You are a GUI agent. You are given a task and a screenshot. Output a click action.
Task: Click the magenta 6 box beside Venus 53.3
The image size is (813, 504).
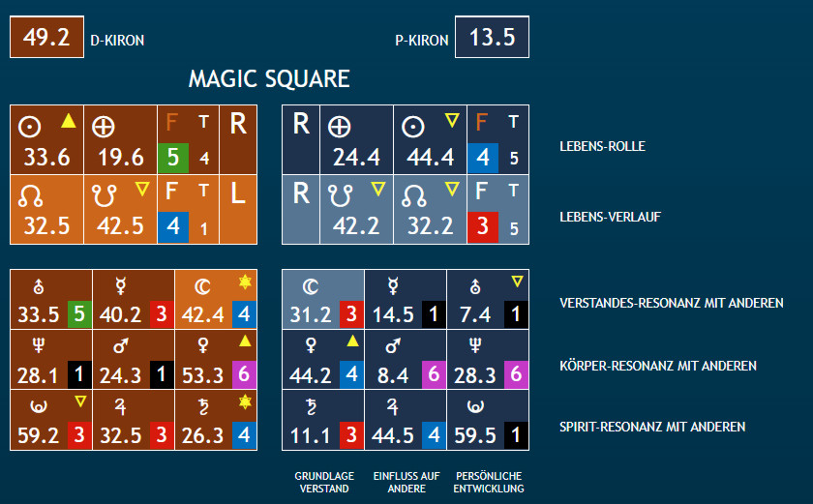click(242, 375)
